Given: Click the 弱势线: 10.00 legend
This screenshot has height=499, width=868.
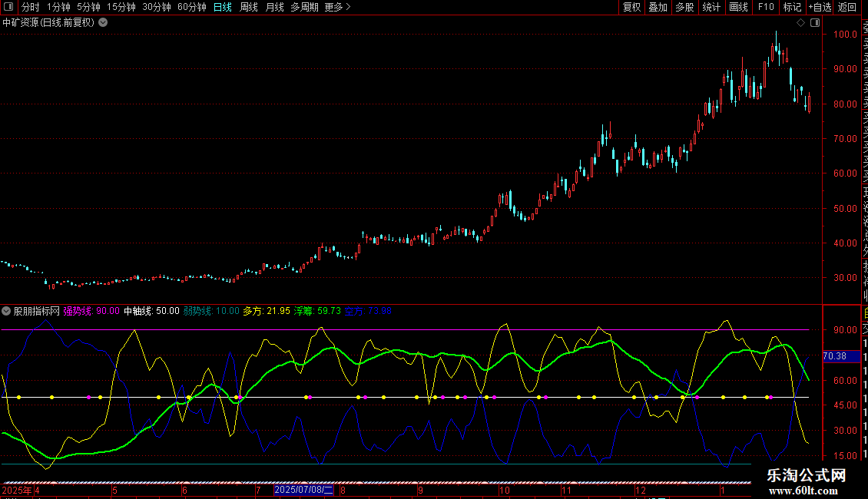Looking at the screenshot, I should click(x=211, y=311).
